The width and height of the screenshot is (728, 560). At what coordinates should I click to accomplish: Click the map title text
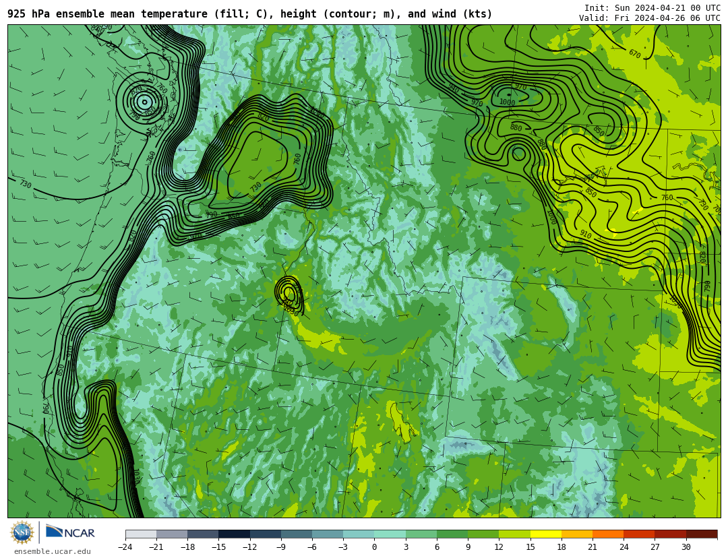tap(250, 14)
